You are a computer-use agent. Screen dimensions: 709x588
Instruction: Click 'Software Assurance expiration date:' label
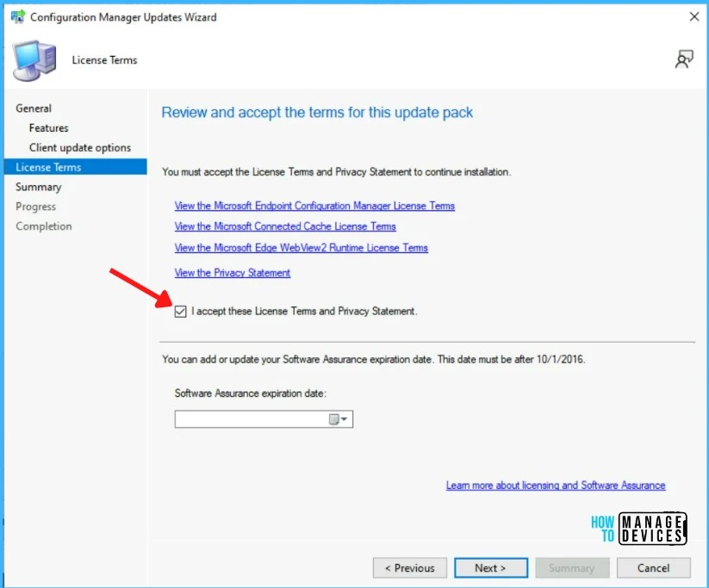[251, 393]
